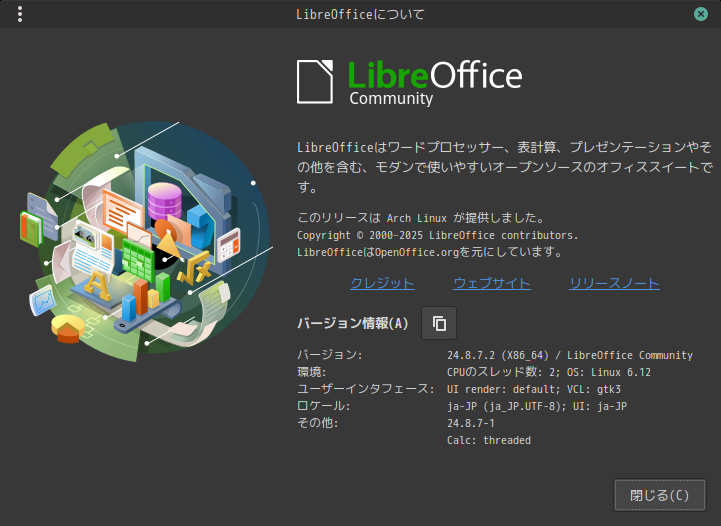Click the Calc: threaded text
The image size is (721, 526).
[x=489, y=440]
